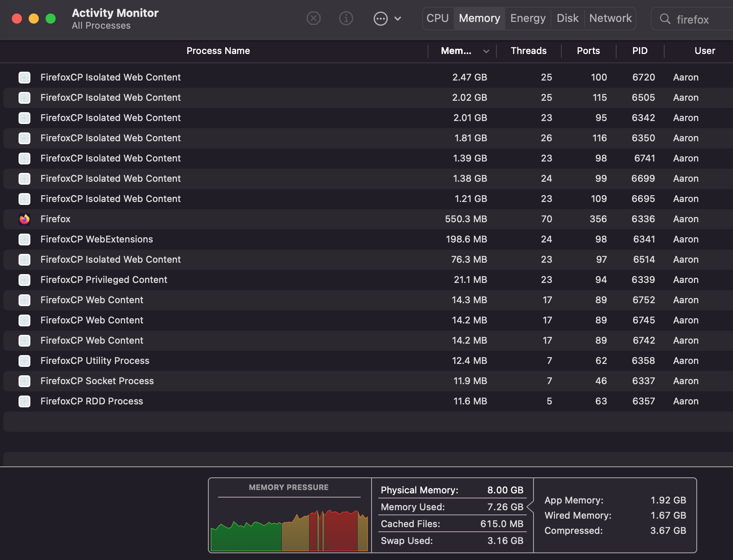Click the FirefoxCP RDD Process row icon
Screen dimensions: 733x560
24,401
